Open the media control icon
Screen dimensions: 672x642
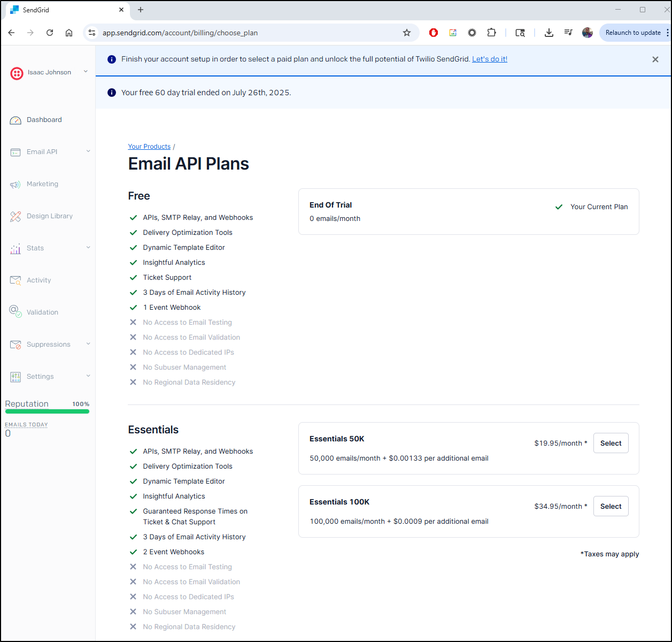pos(568,33)
